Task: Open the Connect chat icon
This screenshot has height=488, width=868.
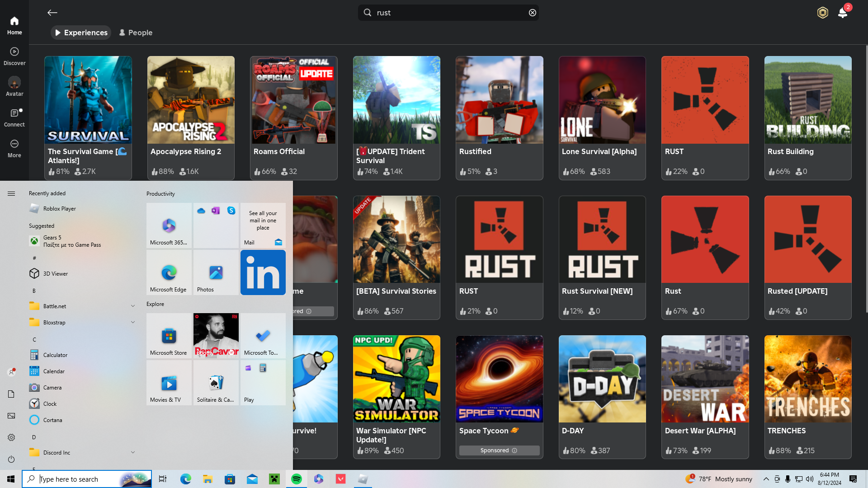Action: pos(14,113)
